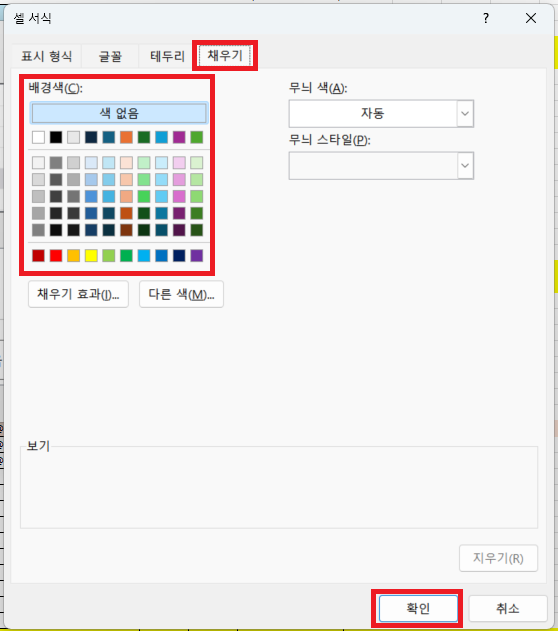558x631 pixels.
Task: Pick the black swatch in the top theme row
Action: (56, 137)
